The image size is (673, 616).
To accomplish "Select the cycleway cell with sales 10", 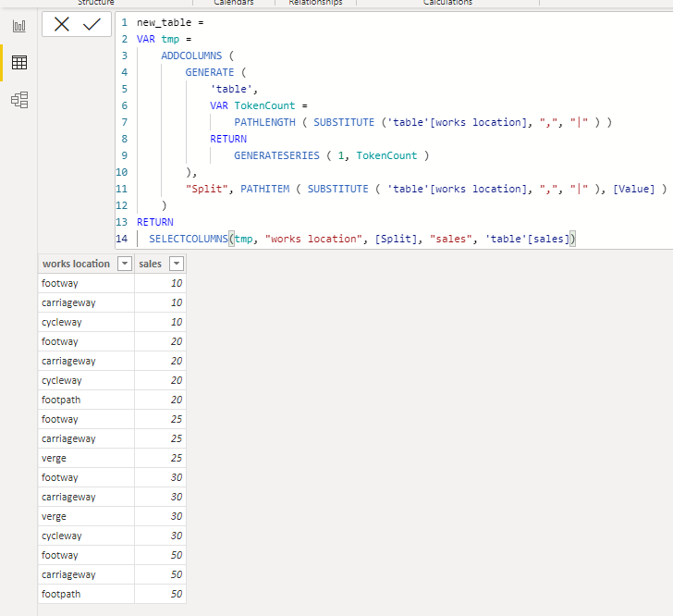I will point(86,322).
